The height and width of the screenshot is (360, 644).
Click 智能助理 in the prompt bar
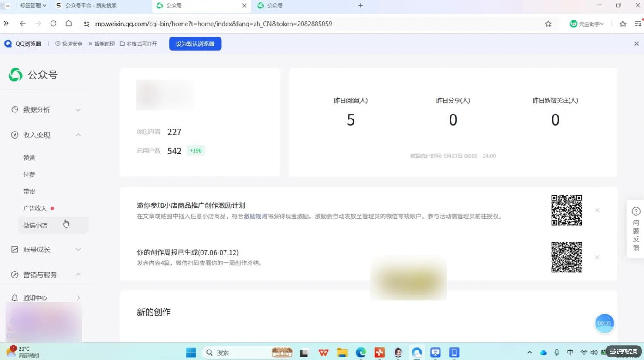click(102, 44)
